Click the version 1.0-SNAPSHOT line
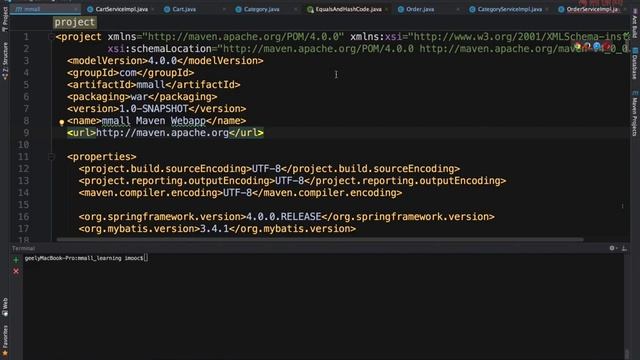Viewport: 640px width, 360px height. 157,109
